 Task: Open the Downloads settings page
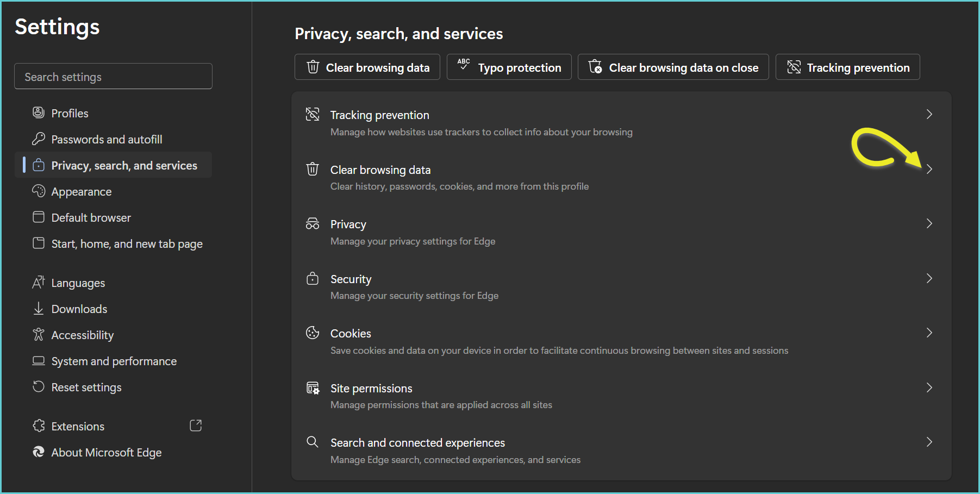click(113, 308)
